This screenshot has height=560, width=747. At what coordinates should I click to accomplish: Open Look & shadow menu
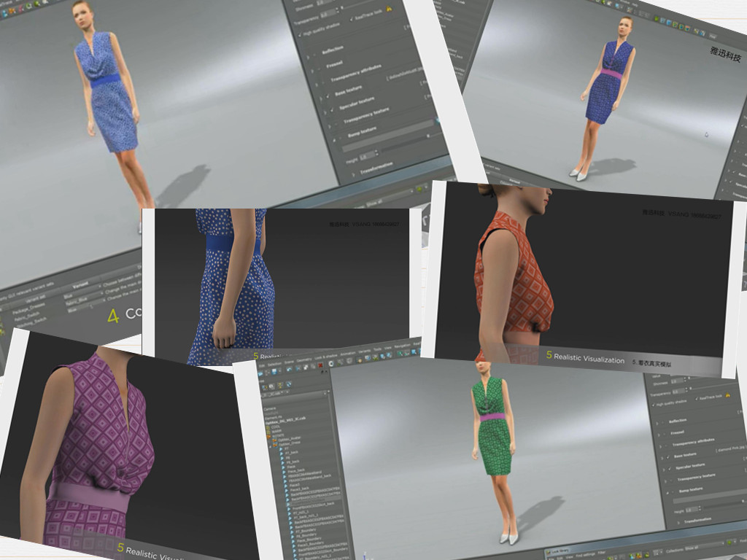tap(326, 357)
